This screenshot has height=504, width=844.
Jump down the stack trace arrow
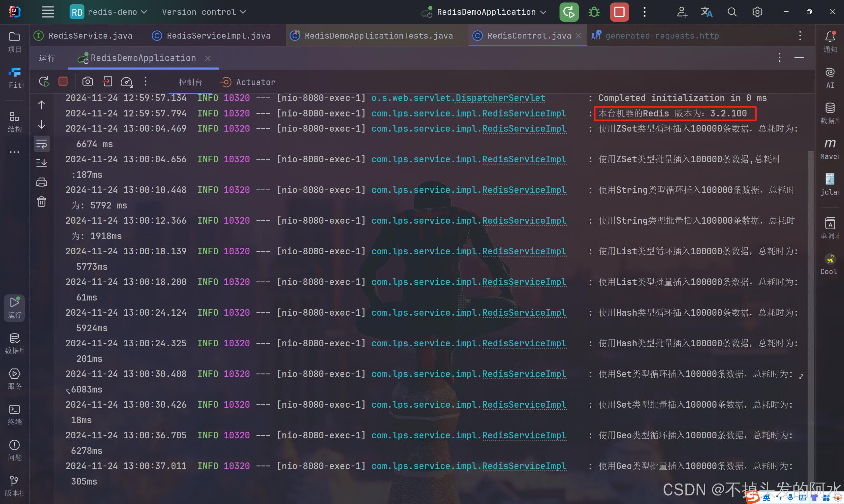coord(42,124)
